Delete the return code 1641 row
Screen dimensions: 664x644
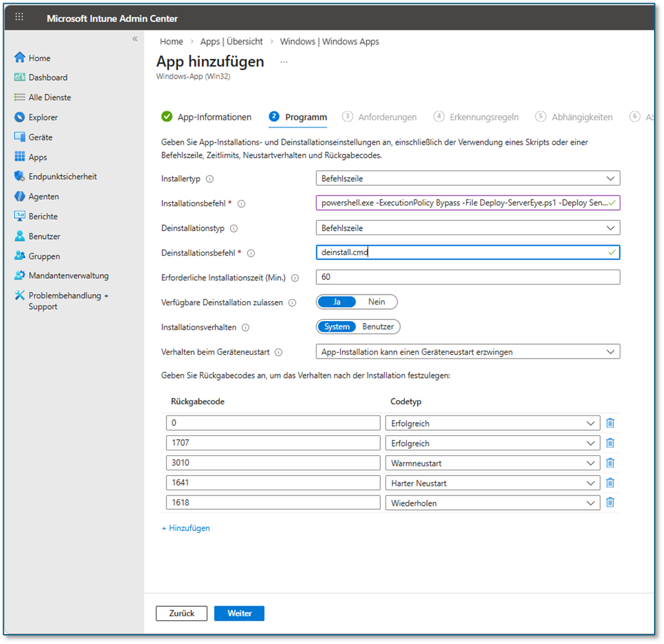(x=611, y=483)
